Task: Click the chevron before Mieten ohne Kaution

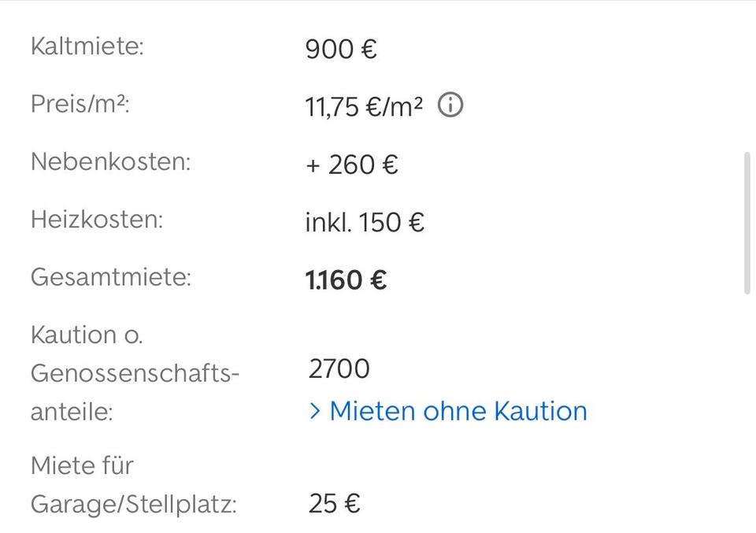Action: coord(315,411)
